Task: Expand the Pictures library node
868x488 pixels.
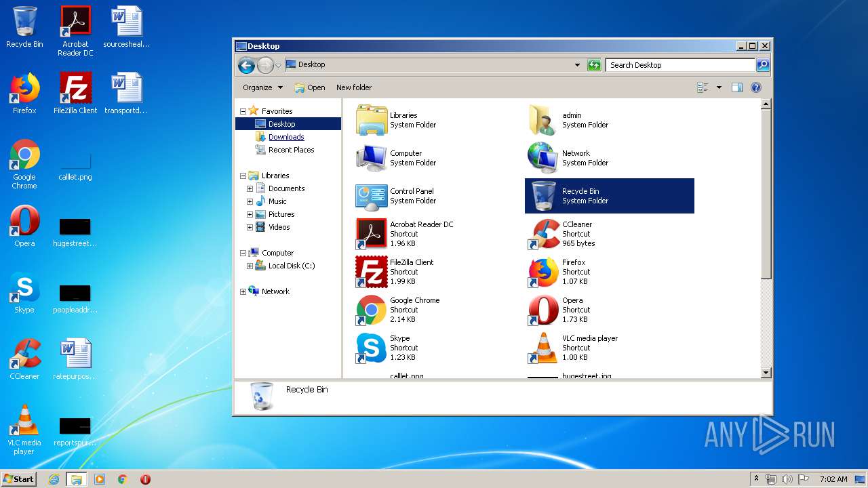Action: point(250,214)
